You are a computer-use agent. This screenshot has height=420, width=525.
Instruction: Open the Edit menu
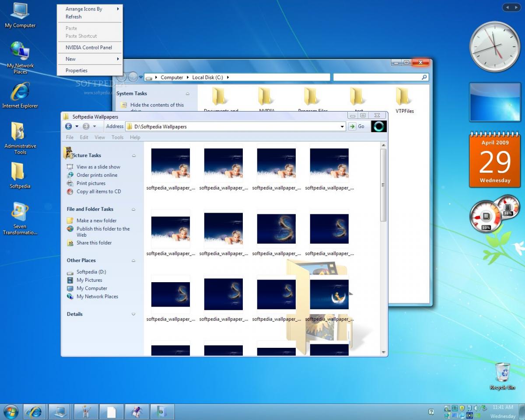point(84,137)
